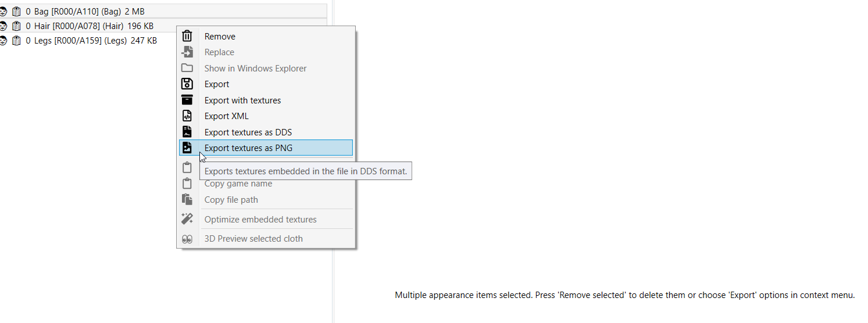Click the face icon beside the Bag item
868x323 pixels.
coord(3,11)
